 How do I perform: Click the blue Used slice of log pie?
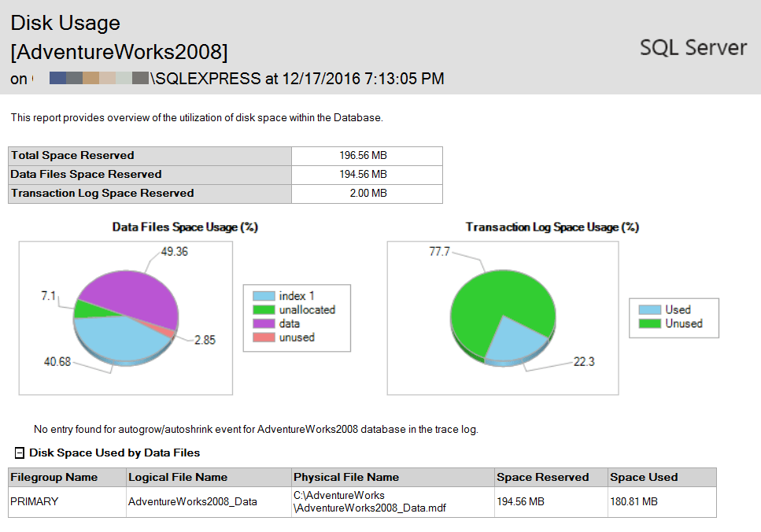[x=517, y=340]
